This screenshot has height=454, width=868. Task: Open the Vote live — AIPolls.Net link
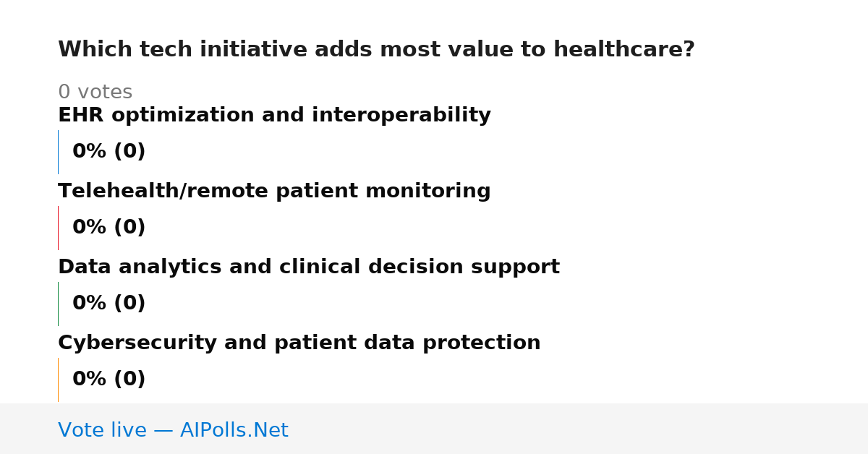coord(173,431)
